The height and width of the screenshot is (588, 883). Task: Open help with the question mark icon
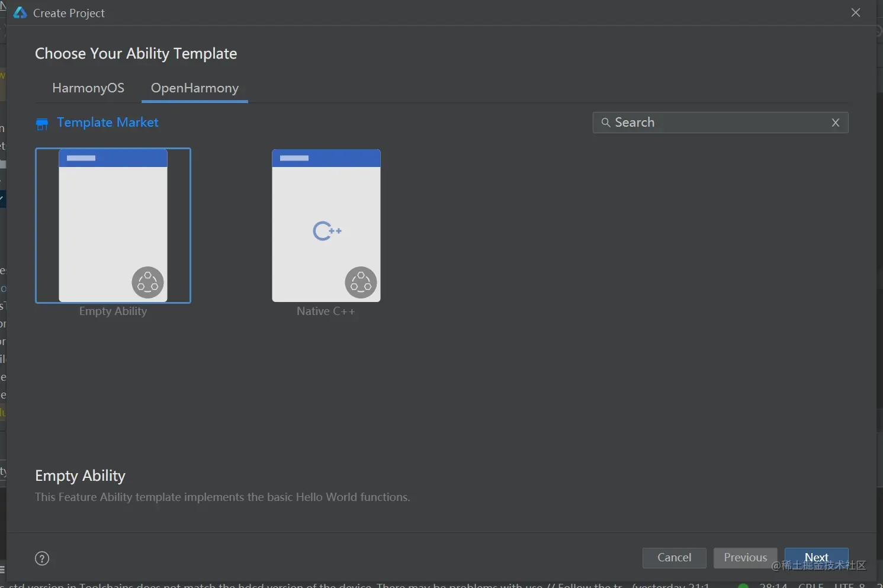pyautogui.click(x=42, y=558)
